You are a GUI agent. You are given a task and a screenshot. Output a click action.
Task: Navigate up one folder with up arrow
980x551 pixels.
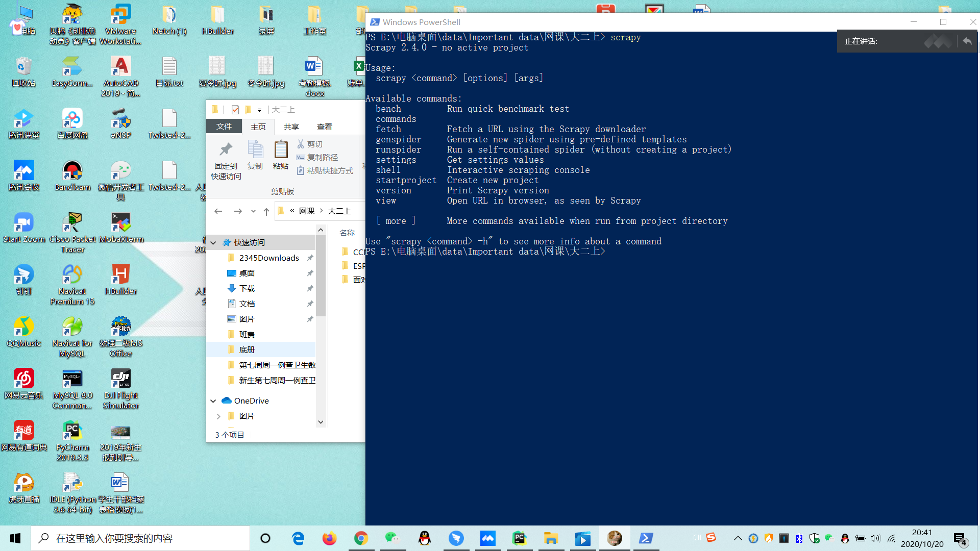click(266, 211)
